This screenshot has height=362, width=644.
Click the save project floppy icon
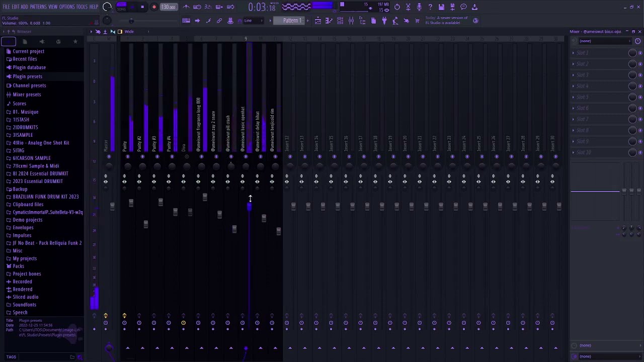pyautogui.click(x=441, y=7)
